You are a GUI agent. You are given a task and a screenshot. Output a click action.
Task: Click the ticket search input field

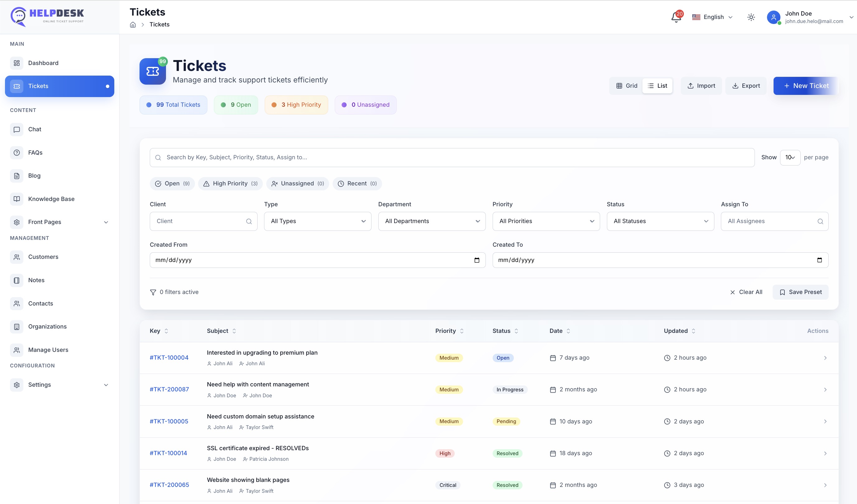coord(452,157)
